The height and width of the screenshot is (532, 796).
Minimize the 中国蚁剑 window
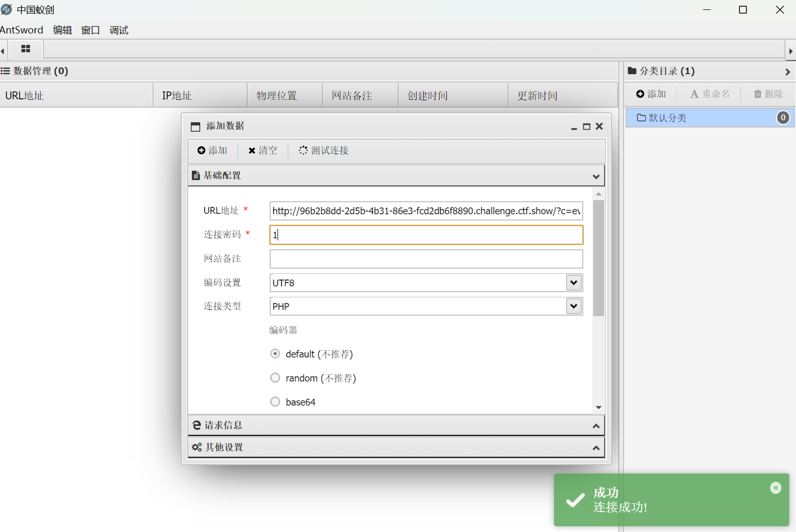(x=707, y=9)
